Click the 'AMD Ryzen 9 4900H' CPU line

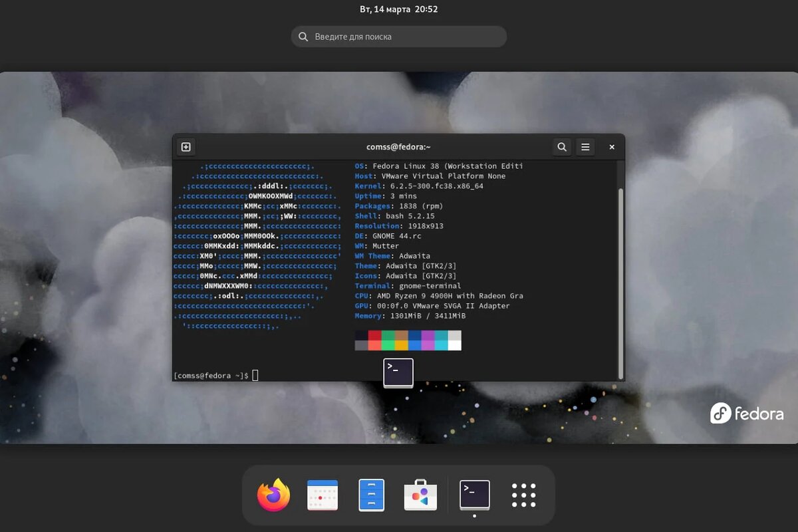click(439, 296)
